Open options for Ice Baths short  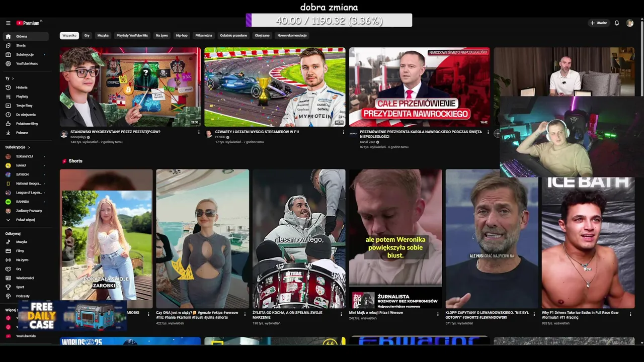tap(630, 314)
